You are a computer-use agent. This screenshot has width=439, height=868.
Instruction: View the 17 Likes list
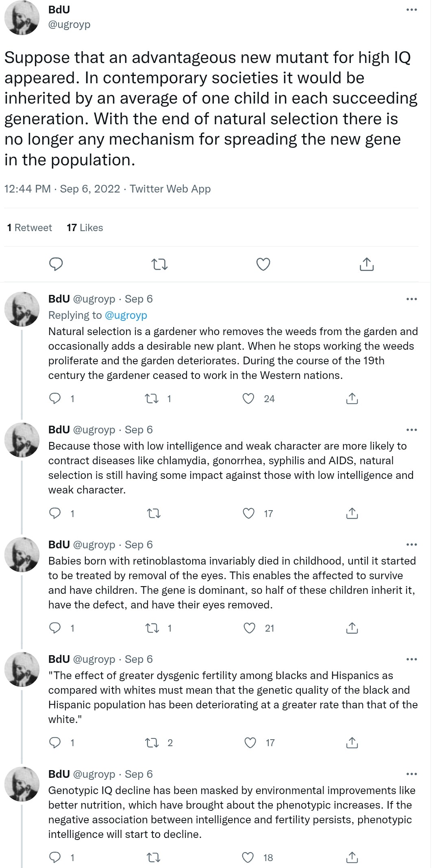coord(85,227)
